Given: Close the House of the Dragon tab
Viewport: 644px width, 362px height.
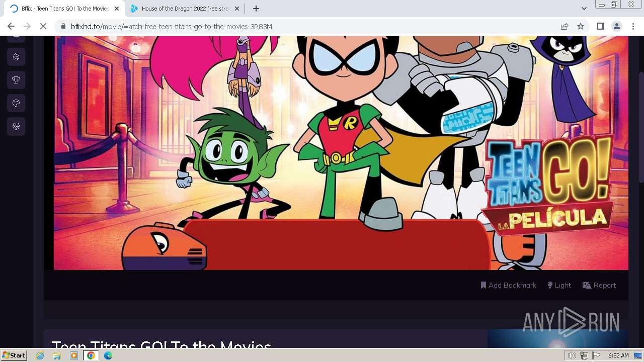Looking at the screenshot, I should click(237, 9).
